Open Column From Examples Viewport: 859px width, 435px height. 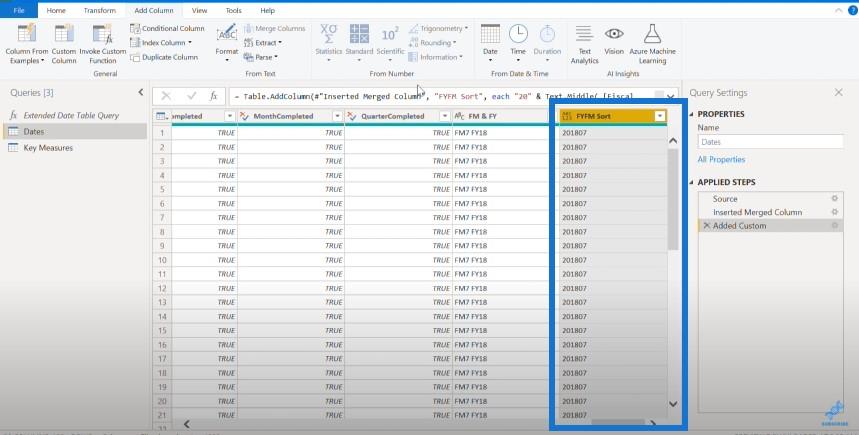click(x=27, y=44)
